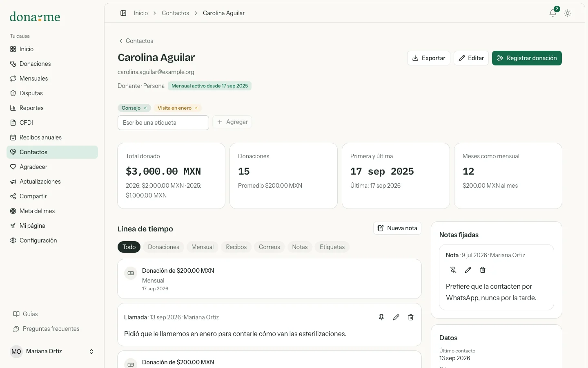Open the notifications bell
This screenshot has width=588, height=368.
point(553,13)
